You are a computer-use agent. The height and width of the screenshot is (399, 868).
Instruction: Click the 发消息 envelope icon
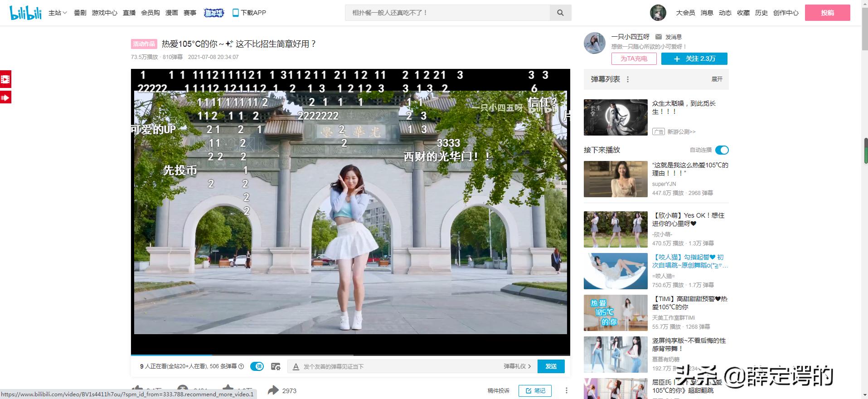coord(659,37)
